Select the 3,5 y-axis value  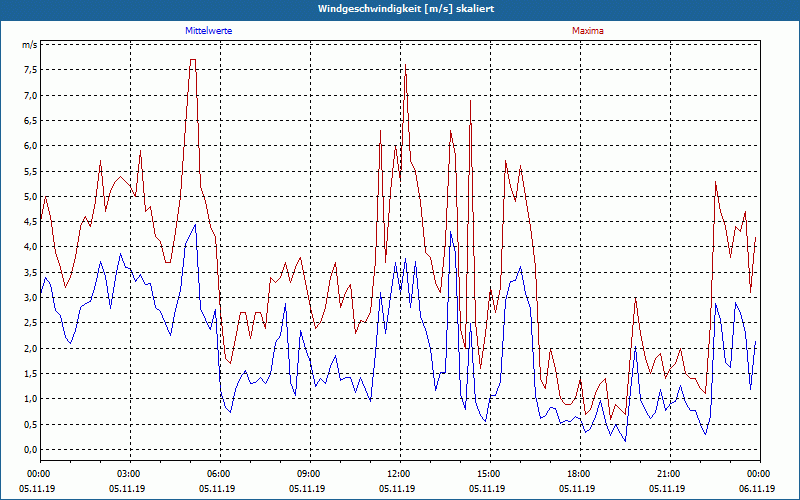tap(31, 272)
